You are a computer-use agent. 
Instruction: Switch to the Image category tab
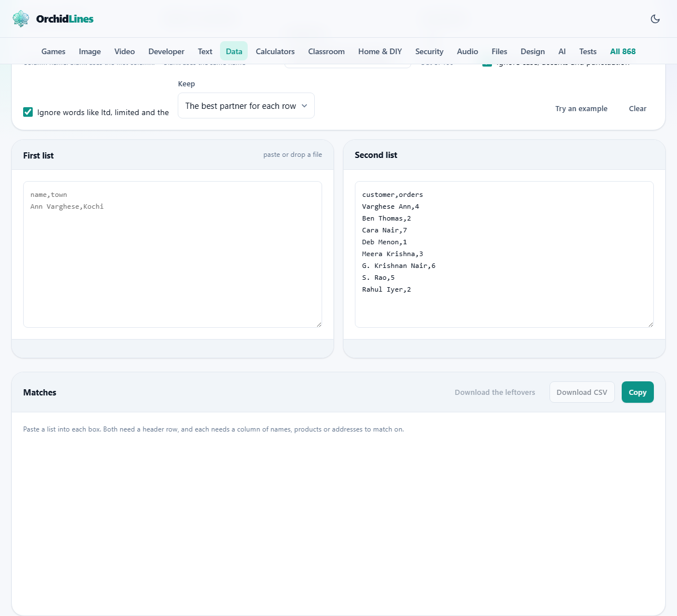(x=90, y=51)
